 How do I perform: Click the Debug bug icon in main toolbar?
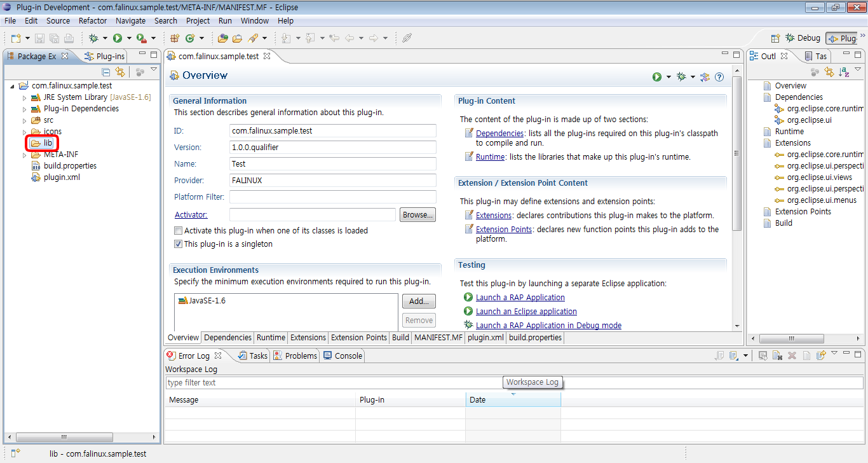[94, 38]
